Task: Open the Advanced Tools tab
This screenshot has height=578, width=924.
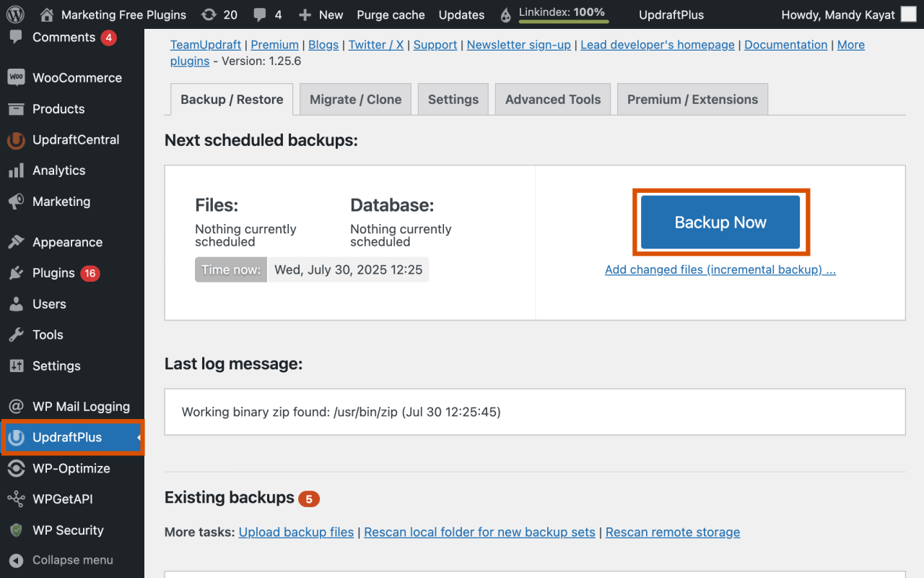Action: pos(552,99)
